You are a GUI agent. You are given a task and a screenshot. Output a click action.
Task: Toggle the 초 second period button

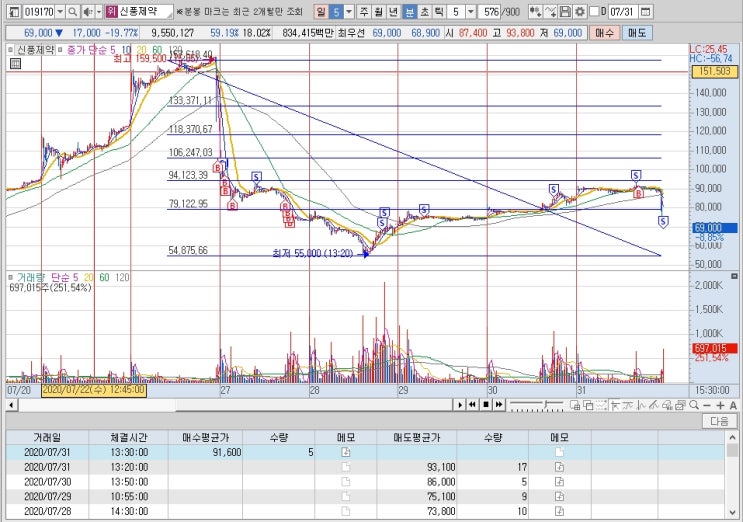[424, 12]
